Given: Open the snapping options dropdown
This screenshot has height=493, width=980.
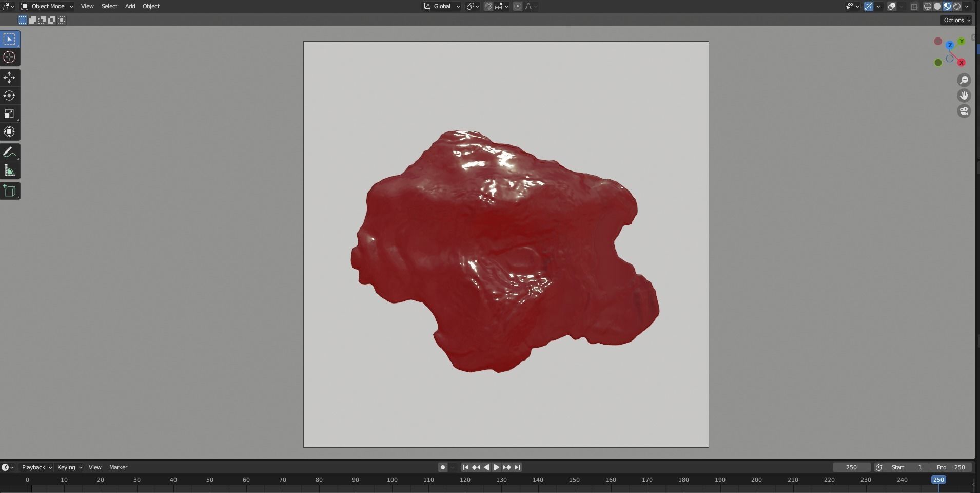Looking at the screenshot, I should click(502, 6).
